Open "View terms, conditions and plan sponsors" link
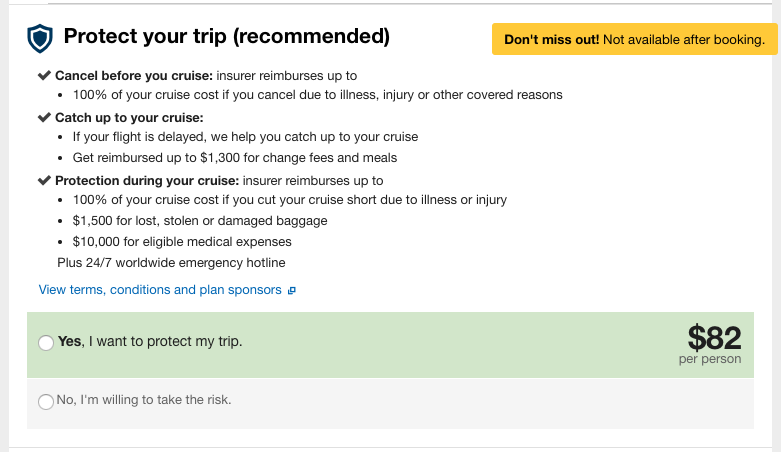The height and width of the screenshot is (452, 781). [x=160, y=290]
